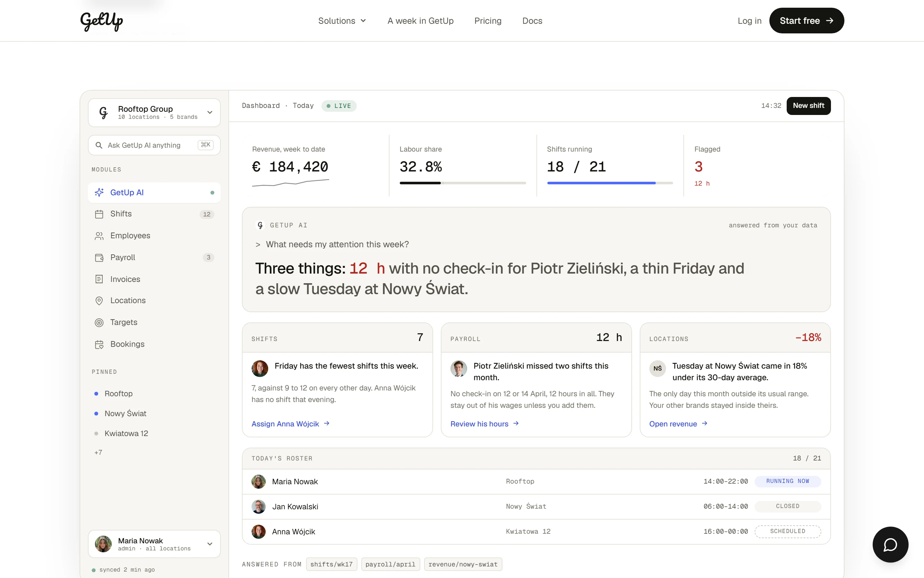The image size is (924, 578).
Task: Click the Targets bullseye icon
Action: point(99,323)
